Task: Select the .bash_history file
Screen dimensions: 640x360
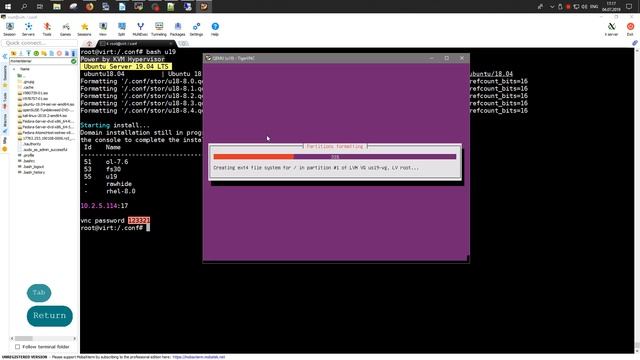Action: click(31, 173)
